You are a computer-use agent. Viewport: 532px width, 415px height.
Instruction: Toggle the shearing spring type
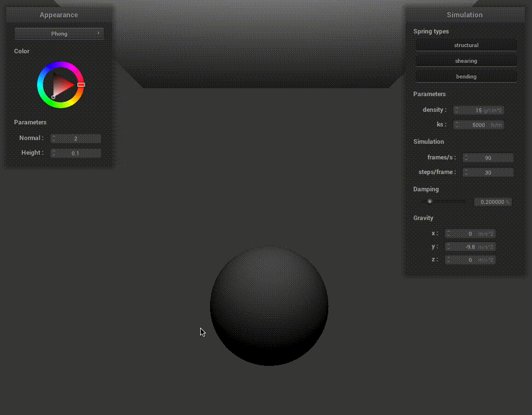click(466, 61)
